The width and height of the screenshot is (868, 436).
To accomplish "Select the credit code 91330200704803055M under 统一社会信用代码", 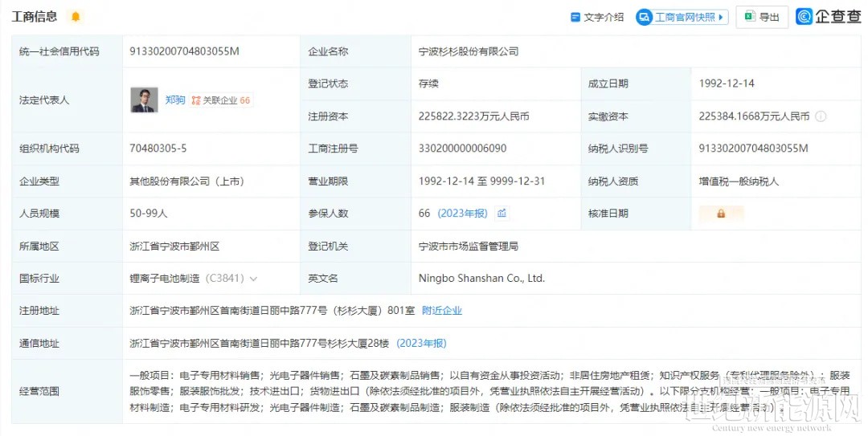I will [x=184, y=51].
